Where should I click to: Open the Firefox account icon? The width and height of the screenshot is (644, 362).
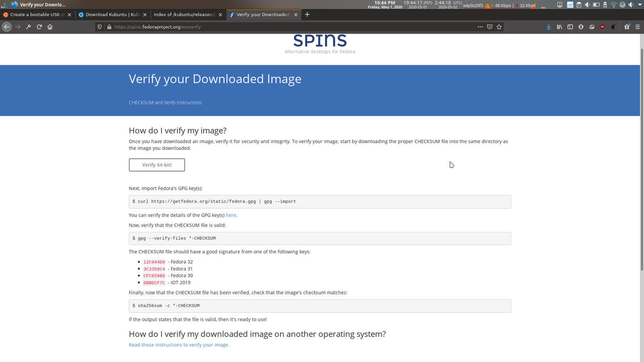[x=581, y=27]
